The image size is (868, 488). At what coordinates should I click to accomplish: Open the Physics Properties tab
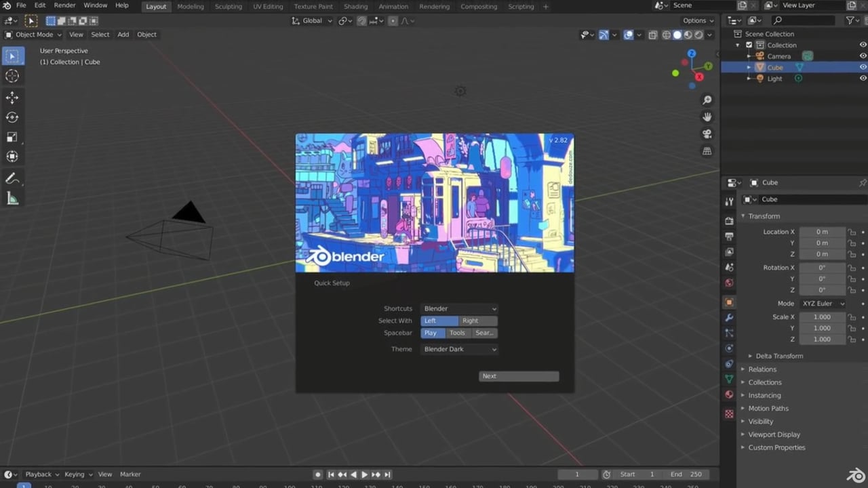point(729,348)
